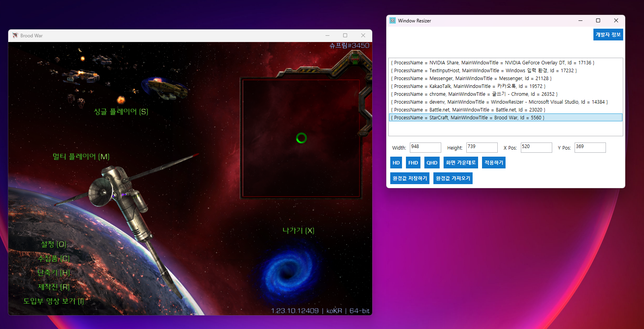
Task: Click version text 1.23.10.12409 in Brood War
Action: click(295, 311)
